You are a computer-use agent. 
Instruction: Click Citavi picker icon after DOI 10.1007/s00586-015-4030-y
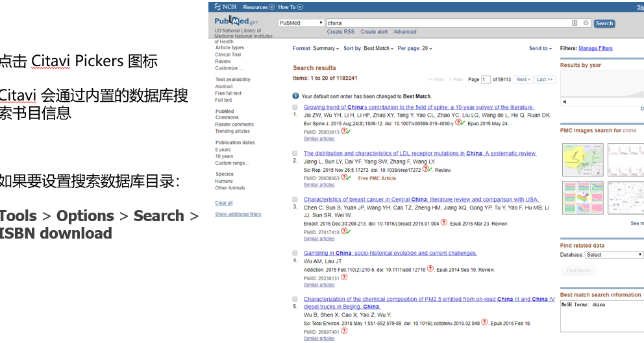pos(460,123)
